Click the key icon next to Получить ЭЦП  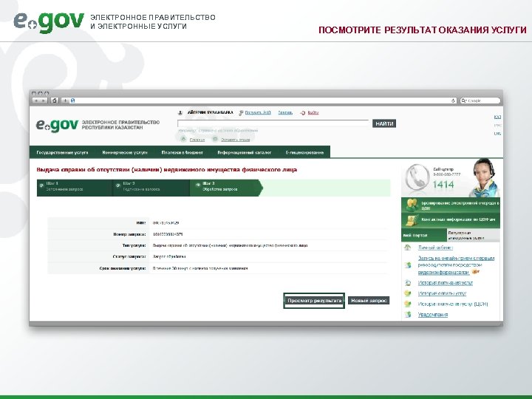241,112
